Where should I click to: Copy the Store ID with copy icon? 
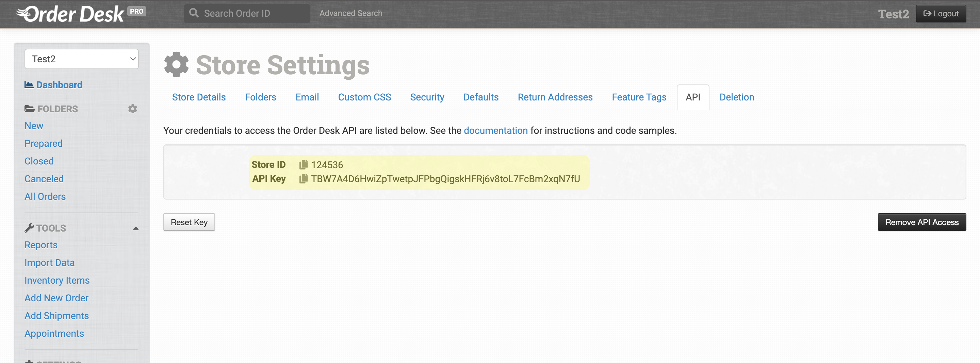click(303, 164)
